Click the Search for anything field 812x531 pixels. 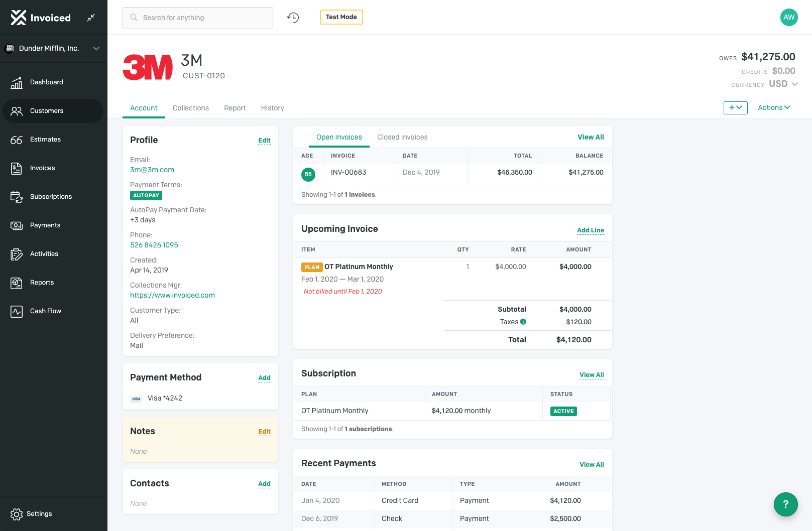[198, 18]
